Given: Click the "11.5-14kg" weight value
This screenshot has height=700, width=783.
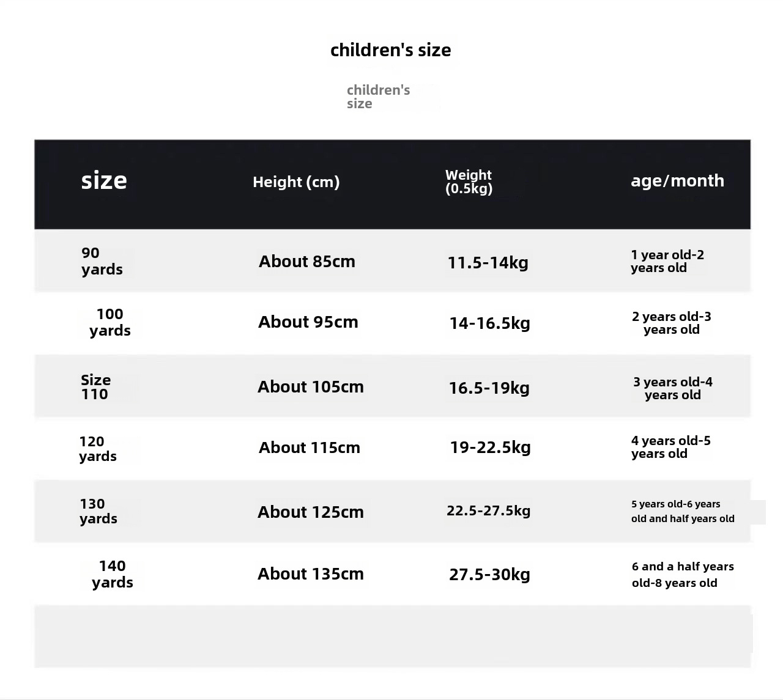Looking at the screenshot, I should click(488, 263).
